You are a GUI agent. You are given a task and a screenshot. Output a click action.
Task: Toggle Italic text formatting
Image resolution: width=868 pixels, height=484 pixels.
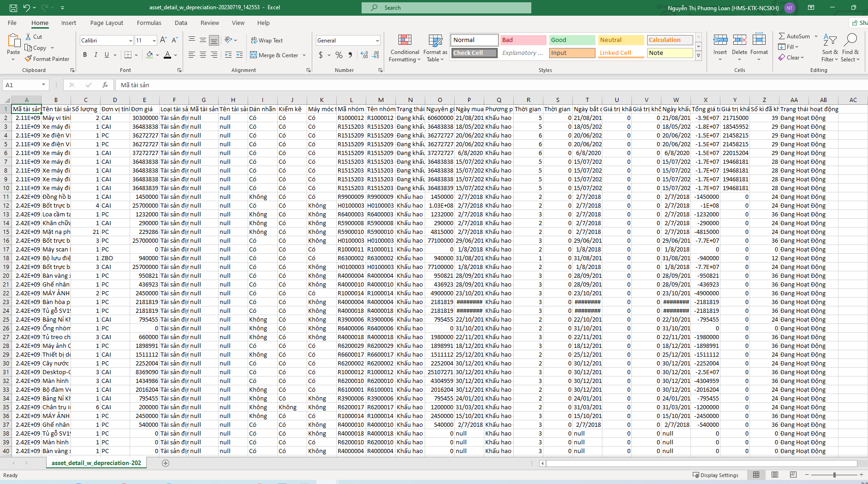tap(96, 55)
